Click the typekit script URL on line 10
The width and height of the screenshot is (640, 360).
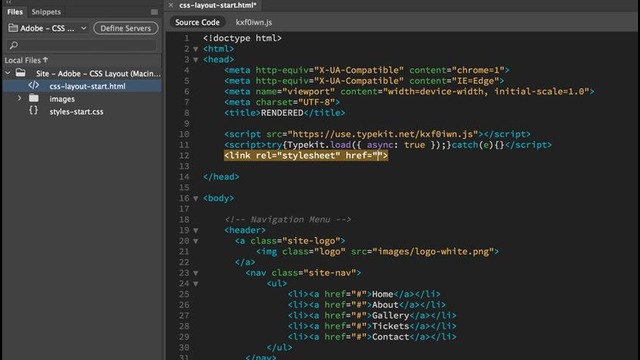pos(383,134)
